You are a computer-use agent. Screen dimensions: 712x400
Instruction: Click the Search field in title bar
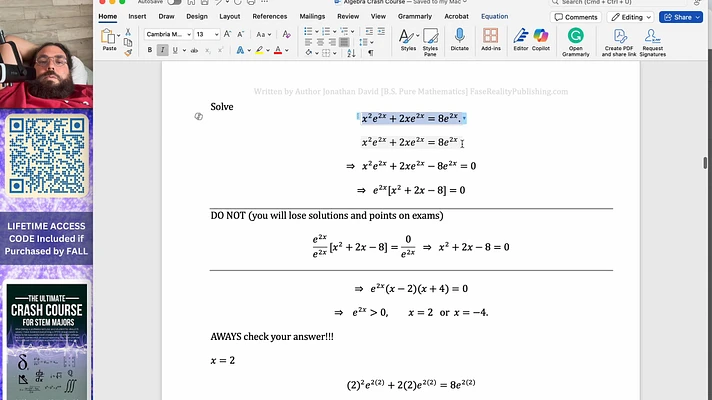[618, 2]
